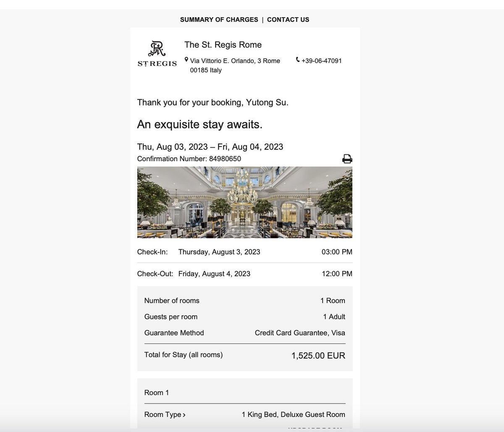Click the printer icon
The image size is (504, 432).
(x=347, y=159)
